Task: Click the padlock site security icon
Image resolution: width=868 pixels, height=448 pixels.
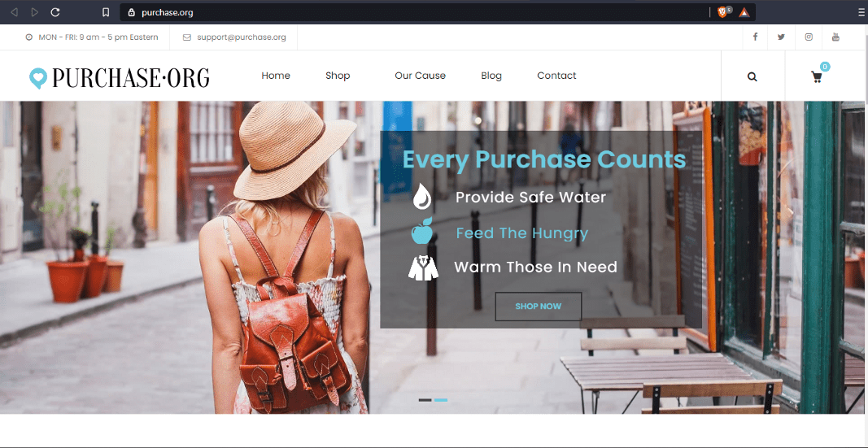Action: point(131,12)
